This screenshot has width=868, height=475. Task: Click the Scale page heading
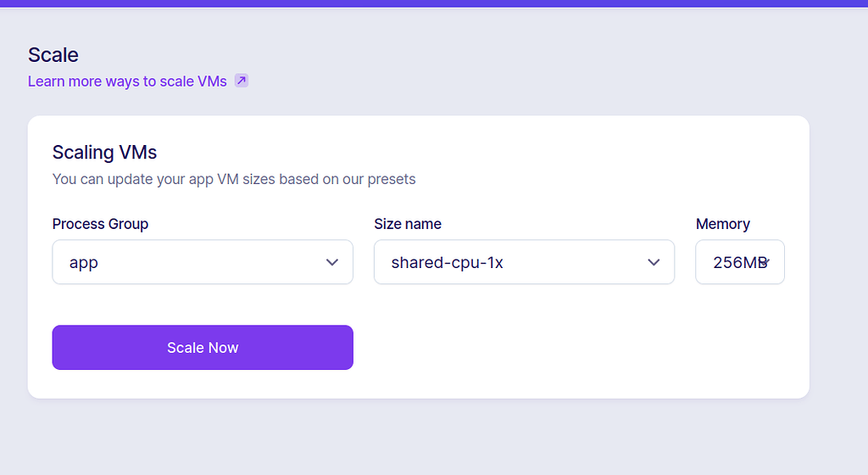click(x=53, y=55)
